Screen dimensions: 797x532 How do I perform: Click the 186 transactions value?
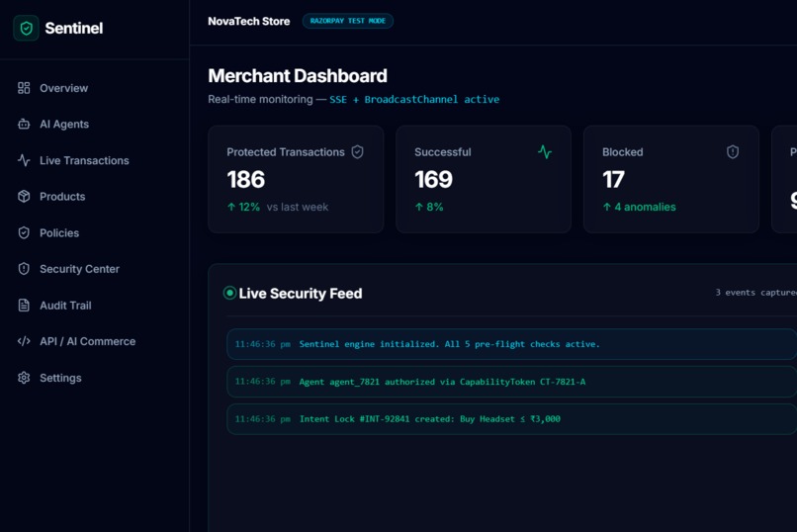(246, 179)
